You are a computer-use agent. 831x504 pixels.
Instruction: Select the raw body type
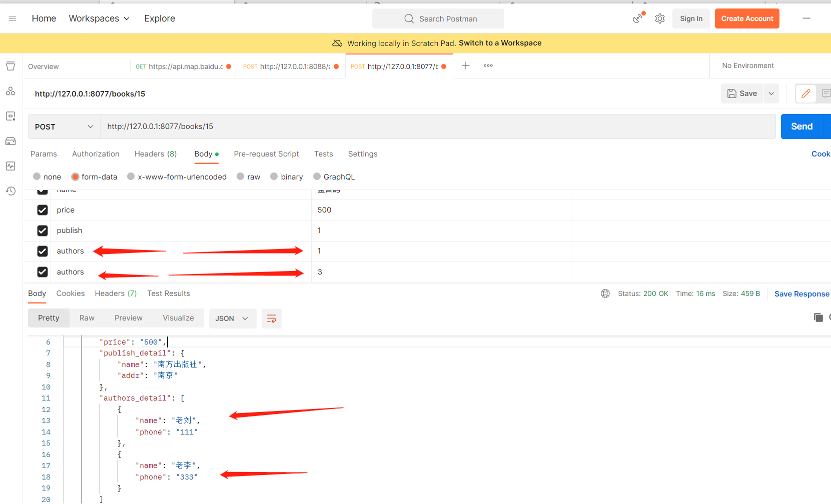(x=241, y=176)
